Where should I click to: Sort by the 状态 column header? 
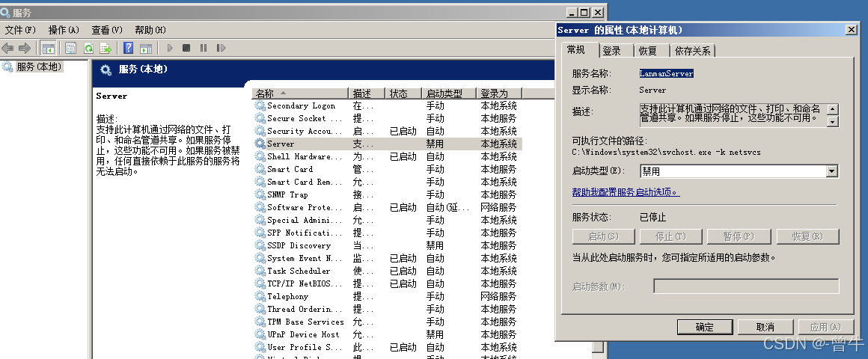pos(403,93)
